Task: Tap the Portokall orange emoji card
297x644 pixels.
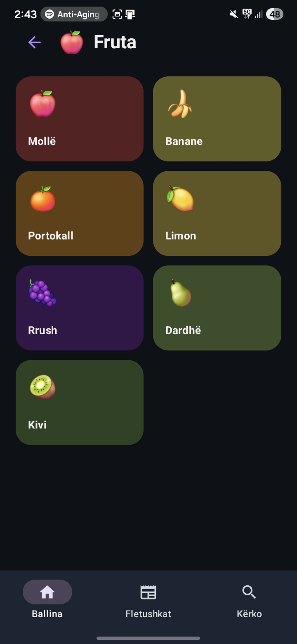Action: 80,213
